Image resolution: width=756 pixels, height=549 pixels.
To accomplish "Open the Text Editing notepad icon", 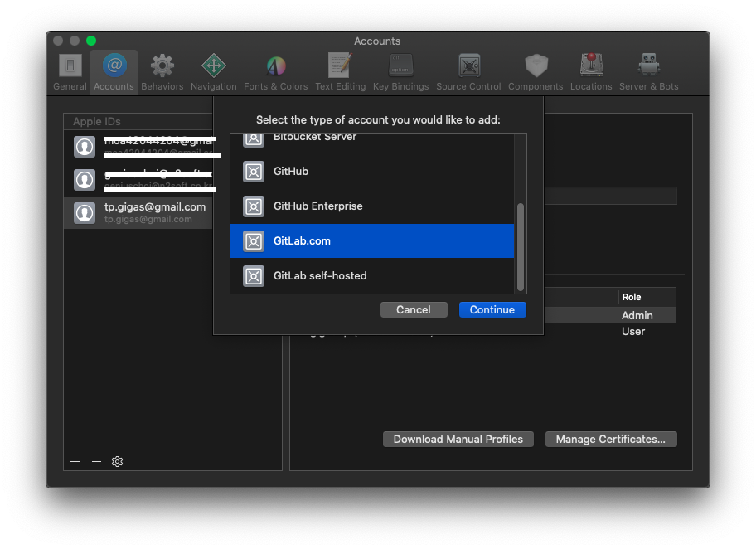I will [x=341, y=66].
